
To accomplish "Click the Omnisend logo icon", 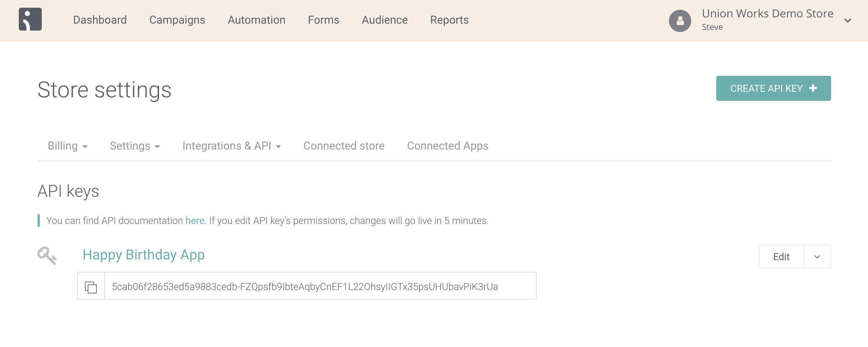I will (x=30, y=19).
